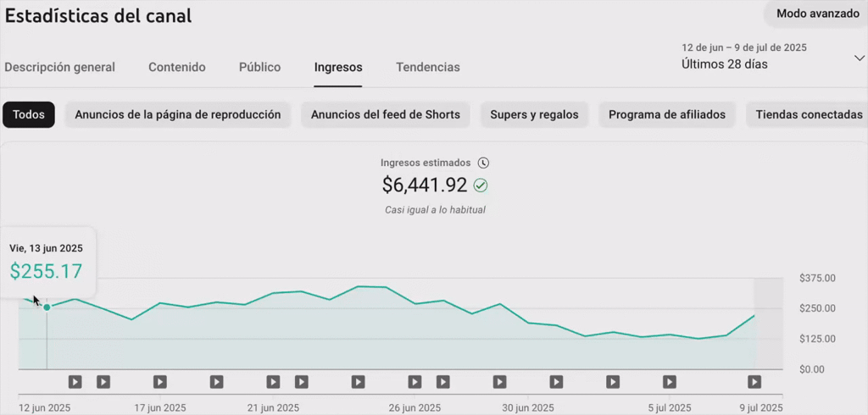Click the video marker immediately right of 21 jun marker
Screen dimensions: 868x415
coord(302,382)
